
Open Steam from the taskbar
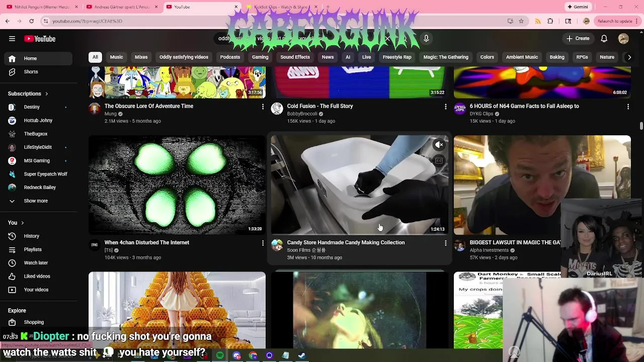(x=302, y=355)
